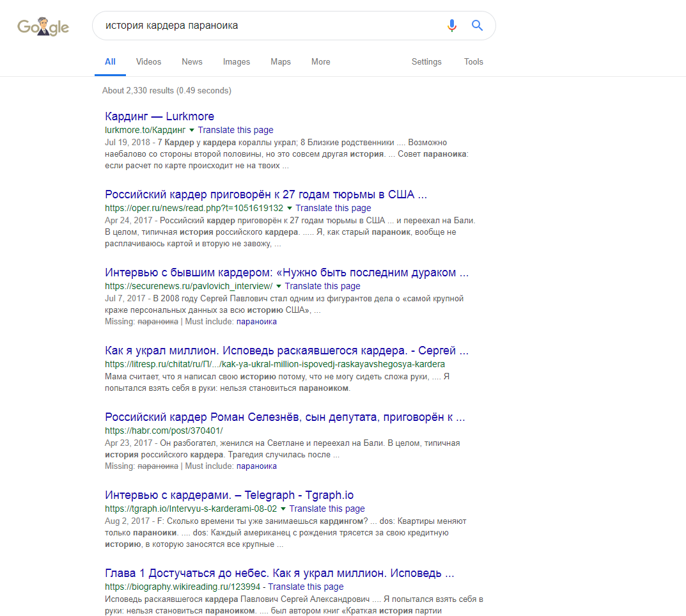Translate the biography.wikireading.ru page
This screenshot has height=616, width=686.
tap(306, 587)
